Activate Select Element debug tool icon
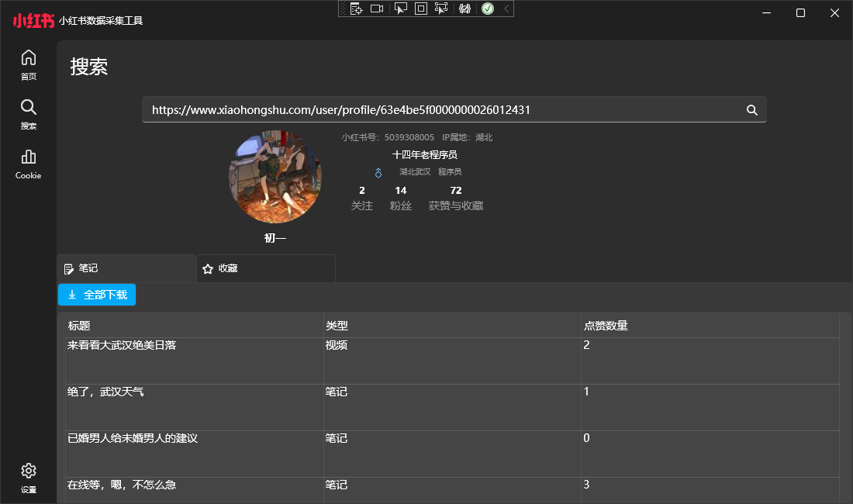Image resolution: width=853 pixels, height=504 pixels. click(400, 9)
